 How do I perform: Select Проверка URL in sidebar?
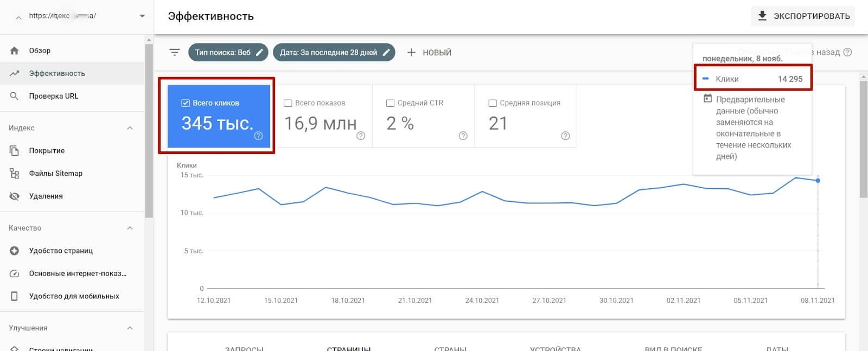coord(72,96)
